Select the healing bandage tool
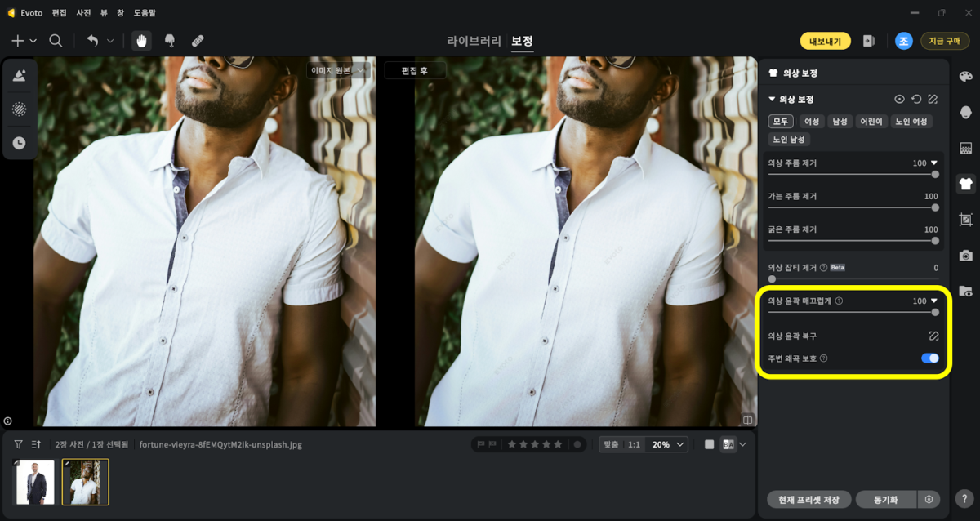The image size is (980, 521). pos(198,41)
